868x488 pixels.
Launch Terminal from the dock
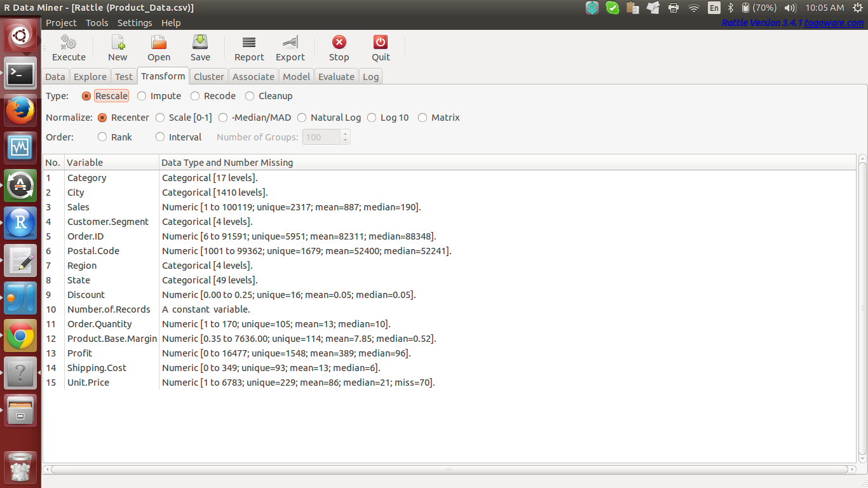pos(20,74)
